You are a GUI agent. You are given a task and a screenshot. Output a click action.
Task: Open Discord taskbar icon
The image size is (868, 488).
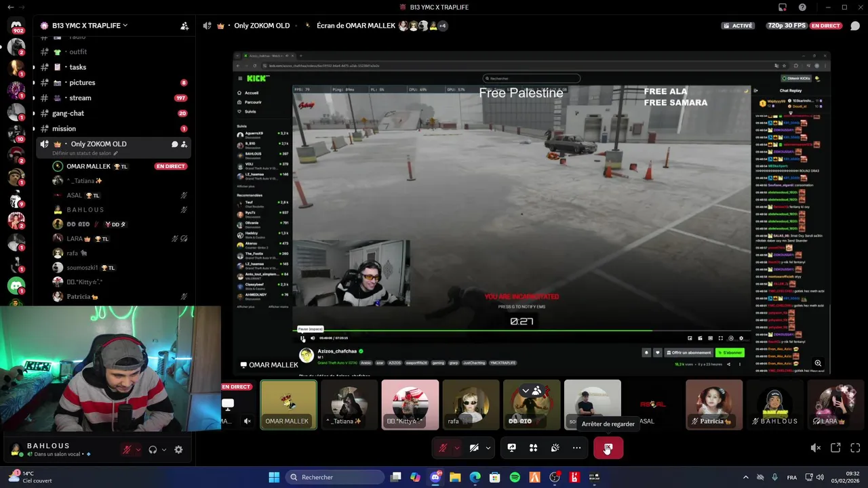tap(435, 477)
